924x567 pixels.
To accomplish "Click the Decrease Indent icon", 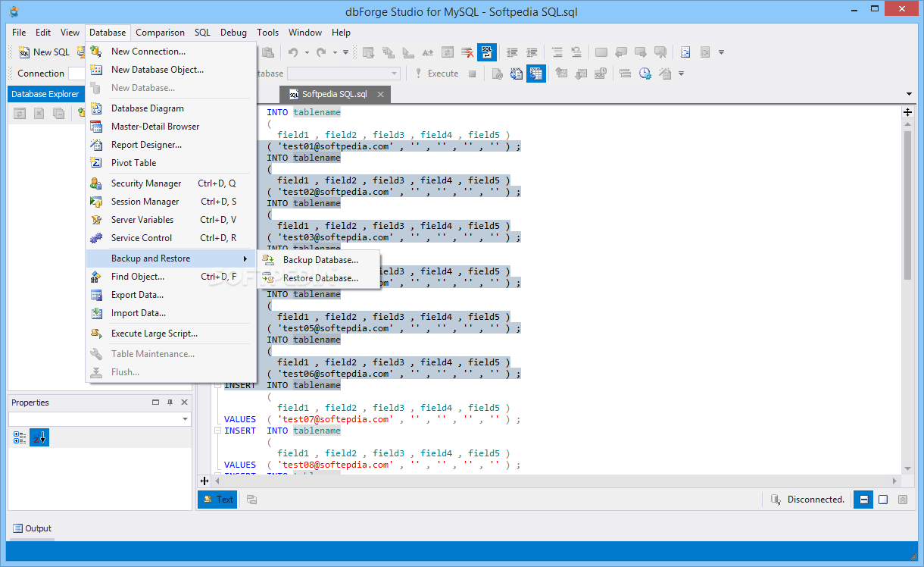I will (512, 52).
